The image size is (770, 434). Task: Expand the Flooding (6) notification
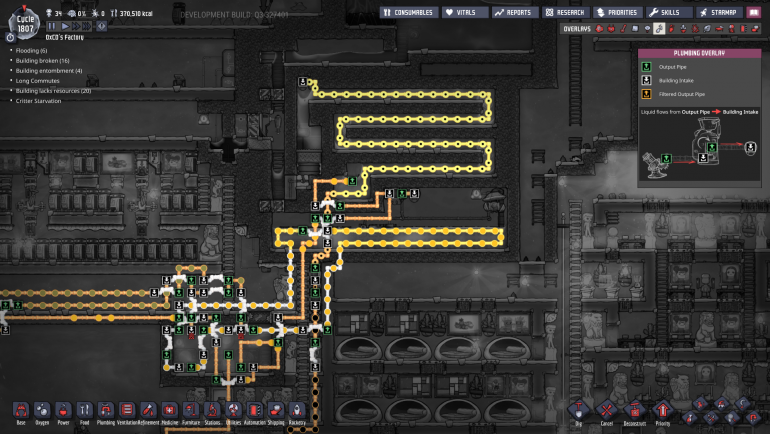tap(35, 50)
